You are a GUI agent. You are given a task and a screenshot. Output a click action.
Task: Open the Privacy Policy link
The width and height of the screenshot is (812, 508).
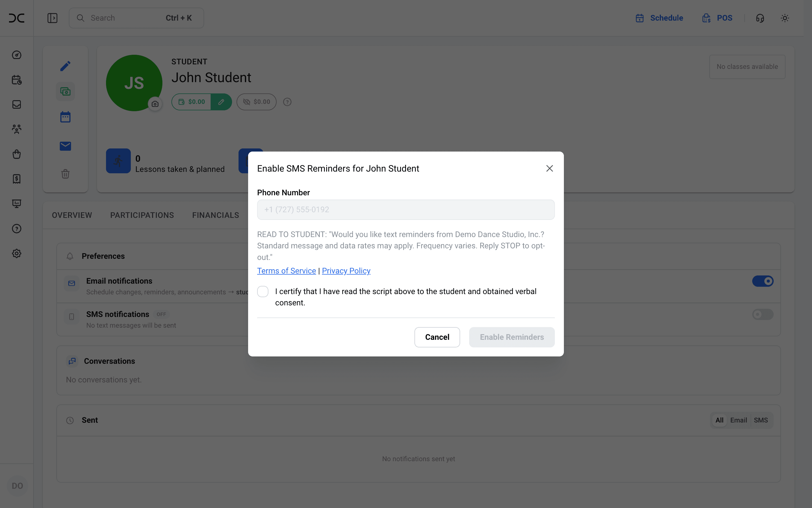pyautogui.click(x=346, y=271)
